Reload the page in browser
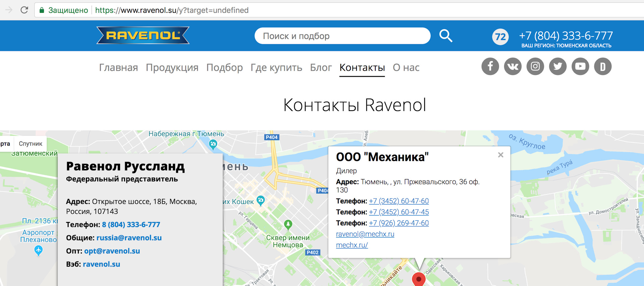 click(x=24, y=10)
